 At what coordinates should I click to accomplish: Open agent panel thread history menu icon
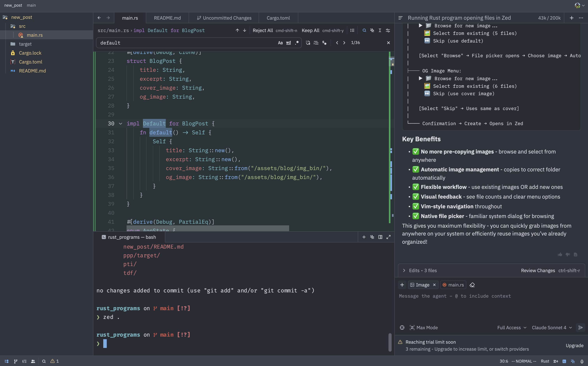point(400,18)
